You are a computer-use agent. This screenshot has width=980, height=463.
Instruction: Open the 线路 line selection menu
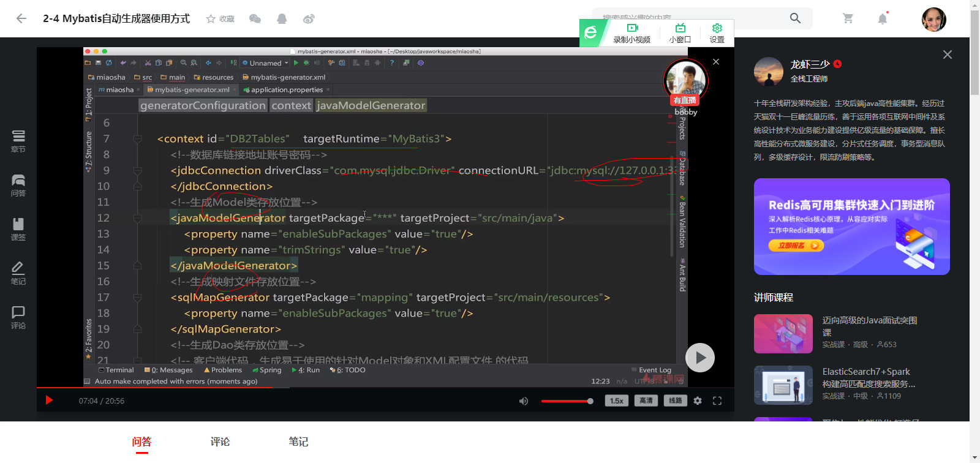pyautogui.click(x=676, y=401)
